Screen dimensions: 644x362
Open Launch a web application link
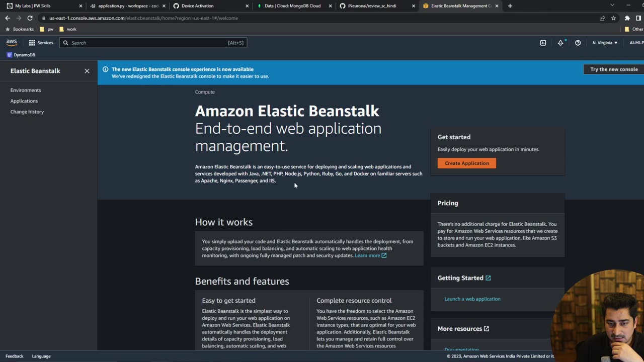click(x=472, y=299)
